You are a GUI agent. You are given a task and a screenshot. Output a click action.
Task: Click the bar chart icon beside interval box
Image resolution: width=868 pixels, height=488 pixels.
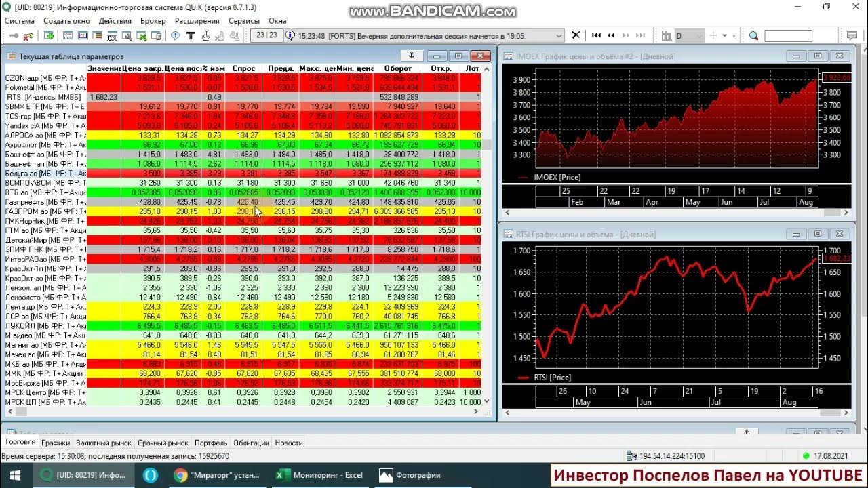click(x=667, y=35)
